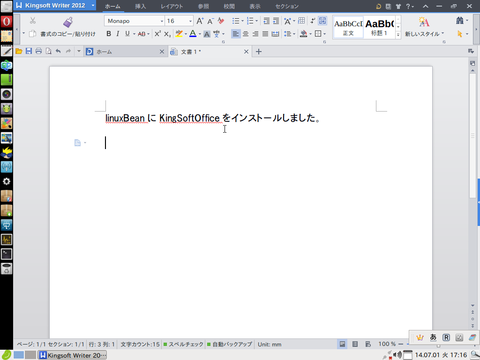
Task: Click the numbered list icon
Action: click(250, 21)
